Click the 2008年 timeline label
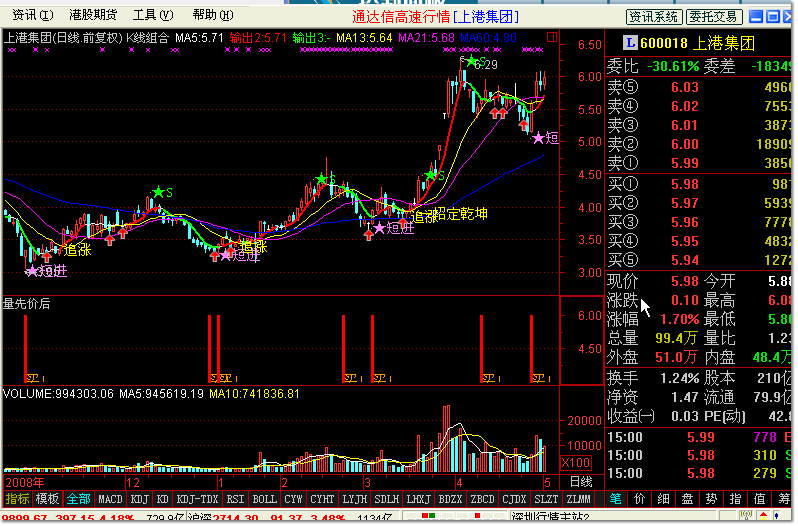The width and height of the screenshot is (798, 526). click(24, 482)
